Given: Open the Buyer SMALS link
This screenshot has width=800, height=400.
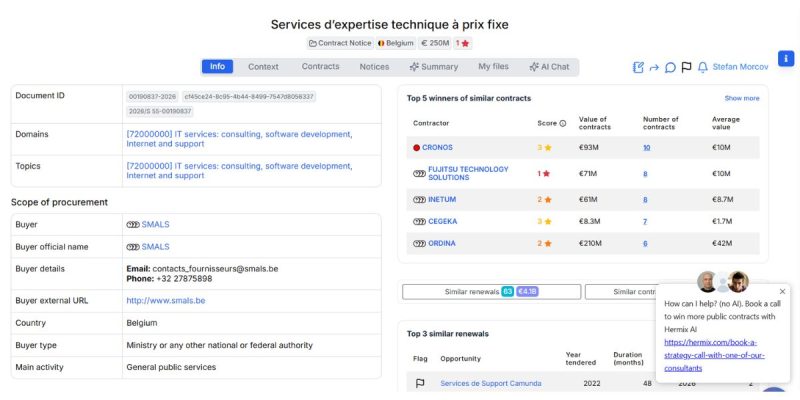Looking at the screenshot, I should point(155,224).
